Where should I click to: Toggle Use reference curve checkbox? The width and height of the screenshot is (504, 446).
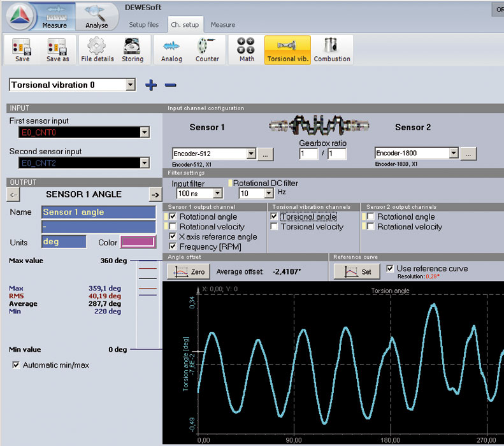(x=390, y=268)
